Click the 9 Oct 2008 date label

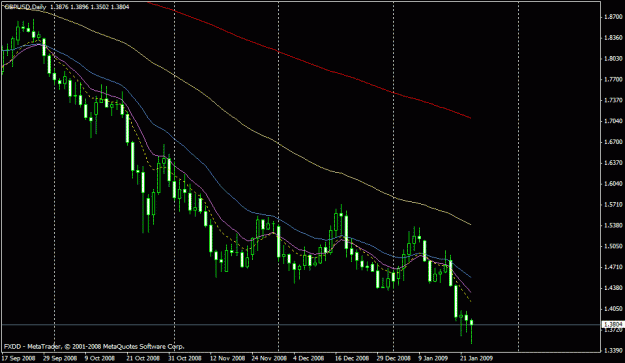point(100,358)
